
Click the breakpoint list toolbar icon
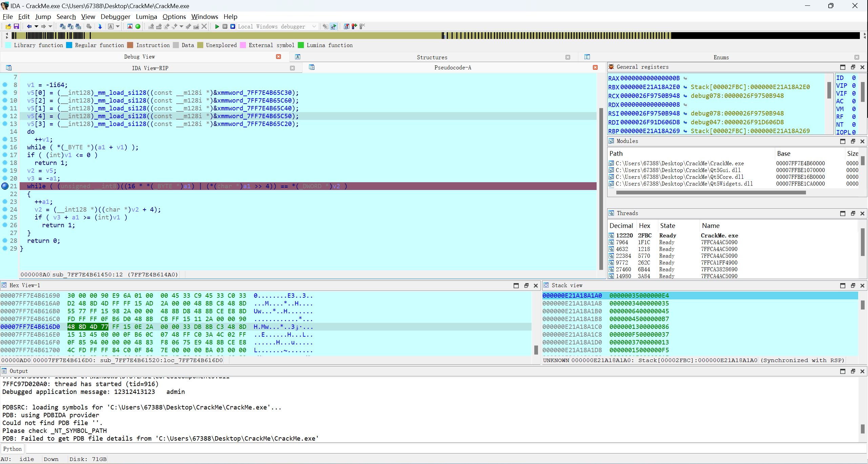346,26
